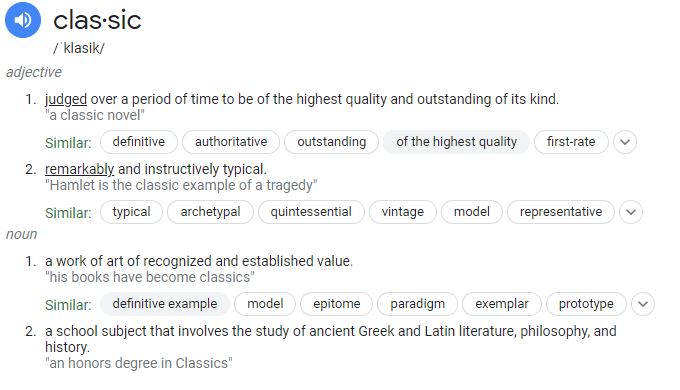Select the 'definitive' synonym chip

pyautogui.click(x=139, y=142)
